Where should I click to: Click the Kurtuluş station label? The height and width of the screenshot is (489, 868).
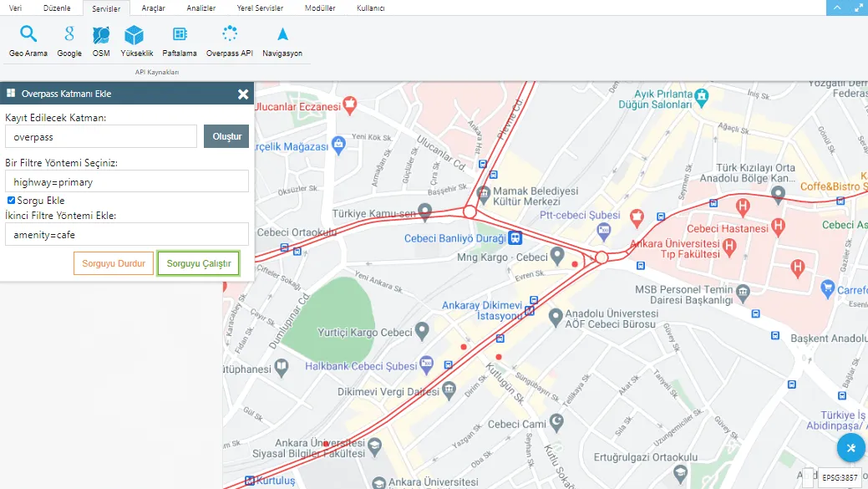click(276, 480)
